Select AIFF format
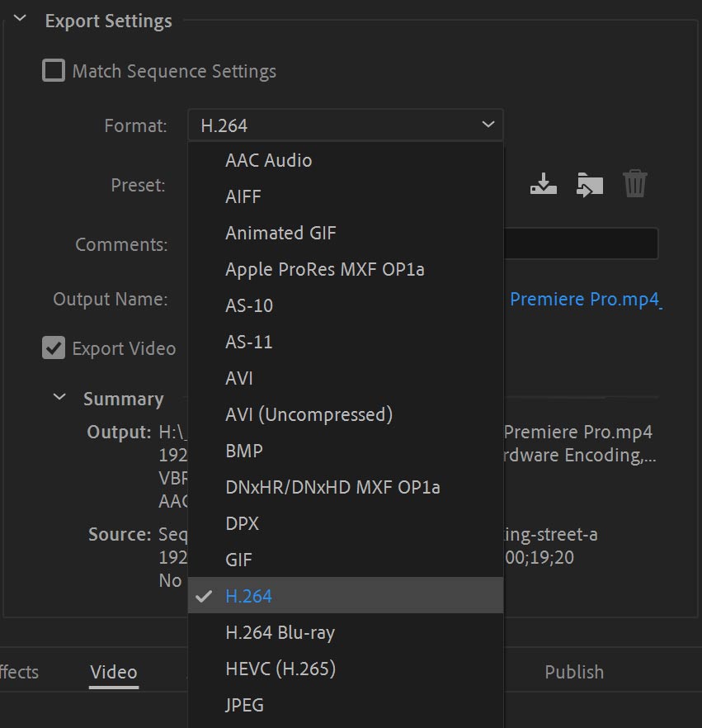Image resolution: width=702 pixels, height=728 pixels. click(345, 196)
